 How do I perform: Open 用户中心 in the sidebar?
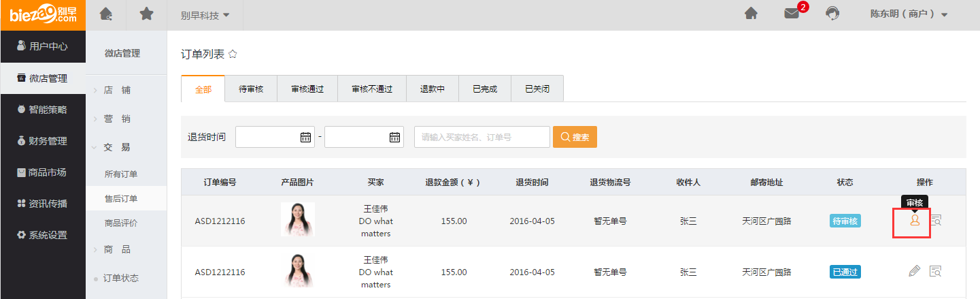43,46
